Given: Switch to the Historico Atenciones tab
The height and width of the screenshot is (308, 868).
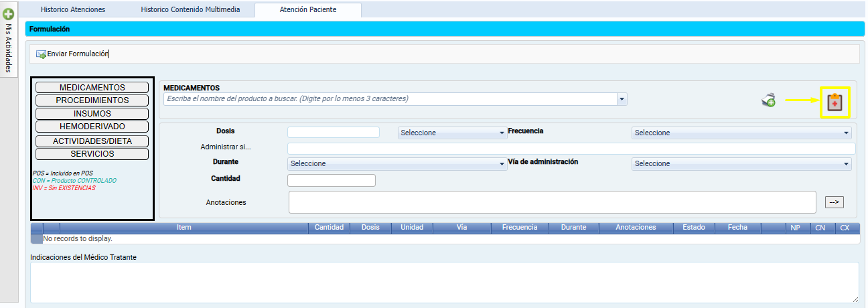Looking at the screenshot, I should pos(72,9).
